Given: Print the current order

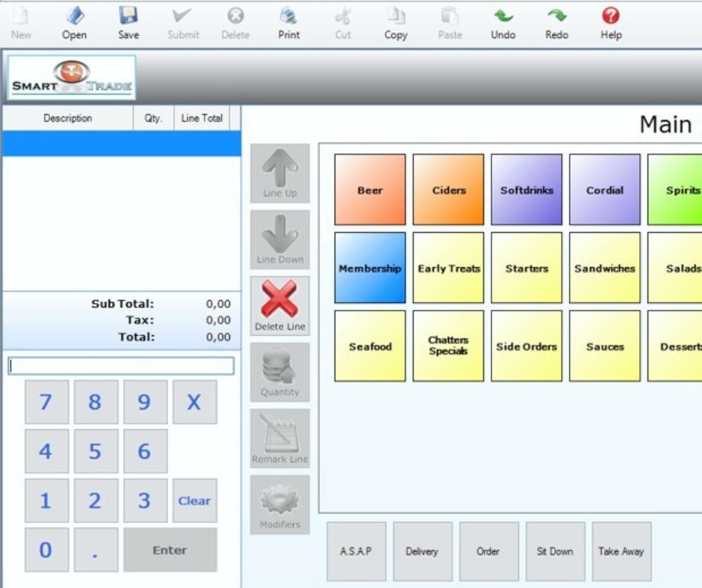Looking at the screenshot, I should click(288, 22).
